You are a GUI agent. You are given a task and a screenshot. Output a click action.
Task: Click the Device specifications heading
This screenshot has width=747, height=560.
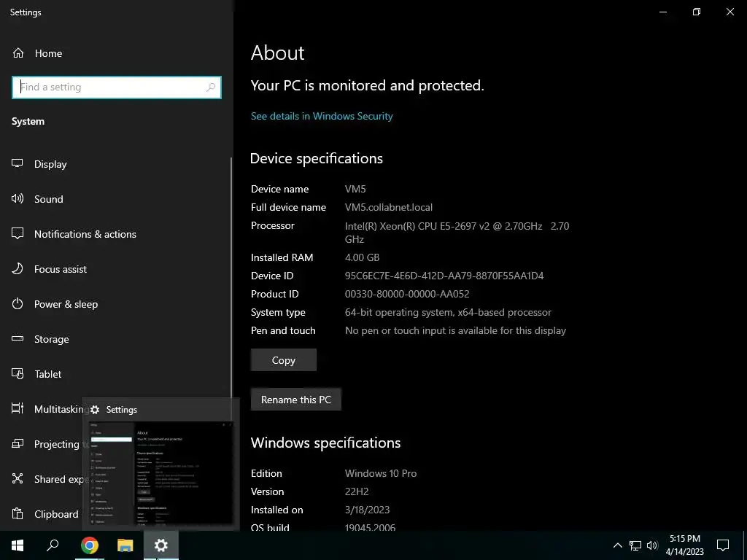coord(317,158)
